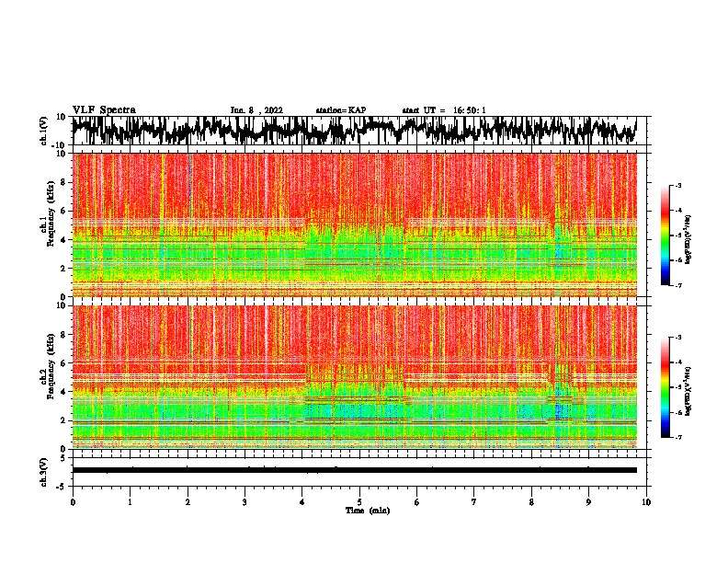Click inside the ch.2 spectrogram panel
This screenshot has width=728, height=563.
[x=354, y=377]
